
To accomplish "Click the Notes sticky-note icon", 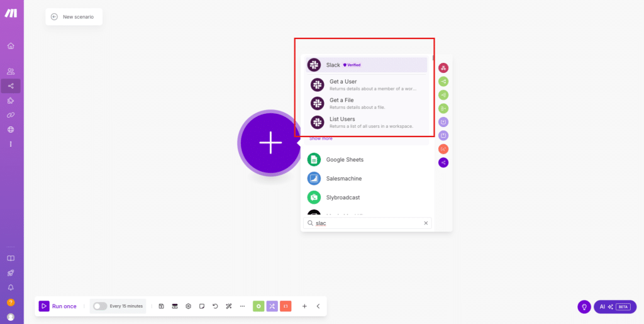I will (x=202, y=306).
